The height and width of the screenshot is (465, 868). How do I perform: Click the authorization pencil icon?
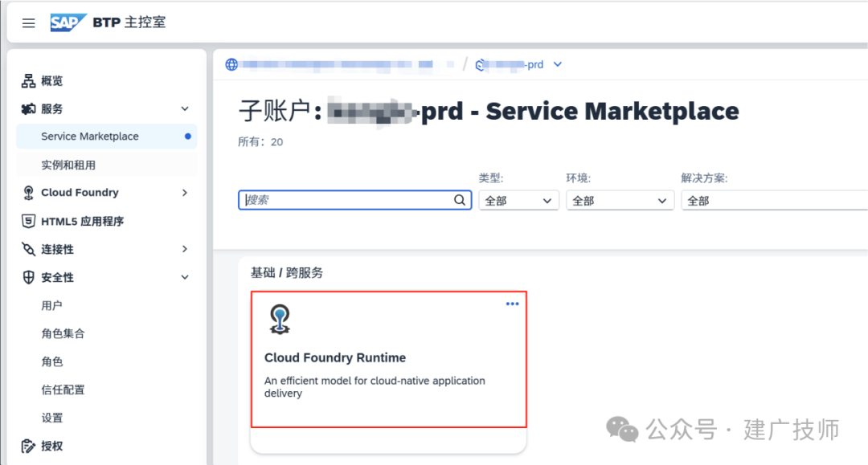click(28, 447)
